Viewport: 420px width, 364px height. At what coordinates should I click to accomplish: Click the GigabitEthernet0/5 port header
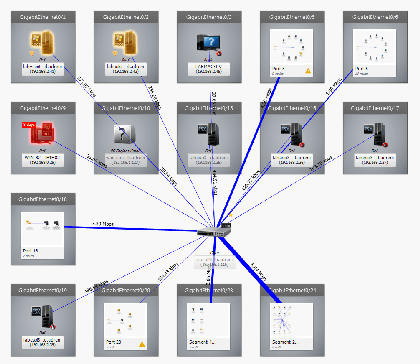292,17
